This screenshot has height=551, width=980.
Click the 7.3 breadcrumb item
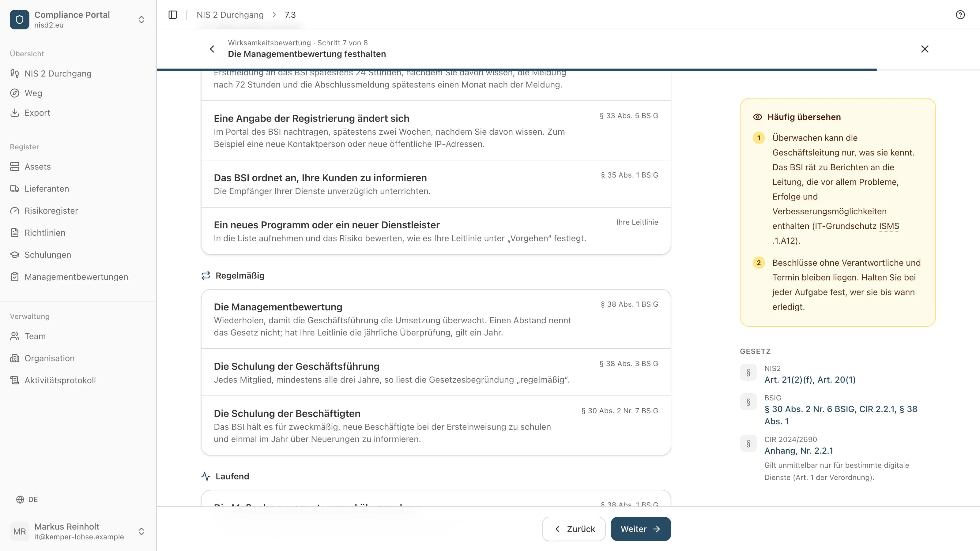point(290,15)
